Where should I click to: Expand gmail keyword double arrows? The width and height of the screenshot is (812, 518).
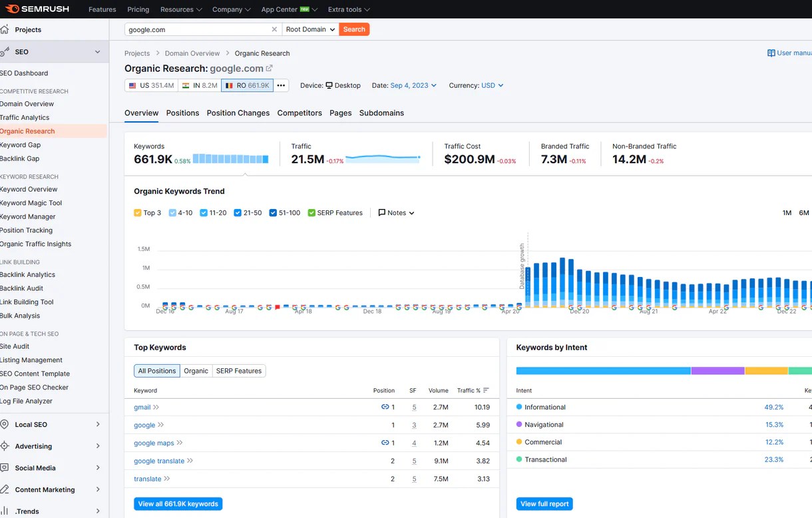(156, 407)
